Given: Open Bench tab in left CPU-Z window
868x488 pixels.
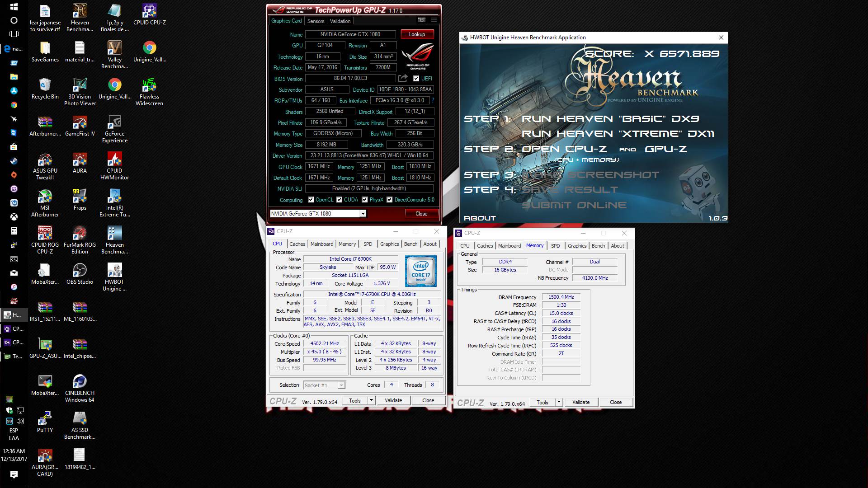Looking at the screenshot, I should (x=411, y=244).
